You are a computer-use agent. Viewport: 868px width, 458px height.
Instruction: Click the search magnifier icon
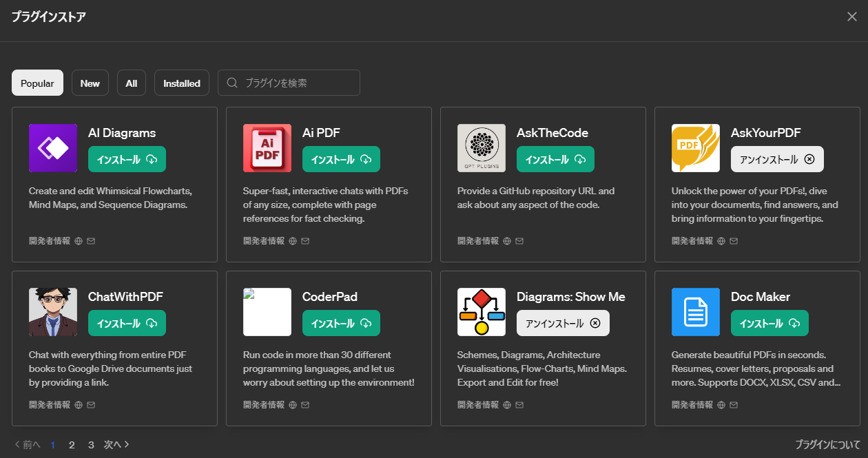(232, 83)
